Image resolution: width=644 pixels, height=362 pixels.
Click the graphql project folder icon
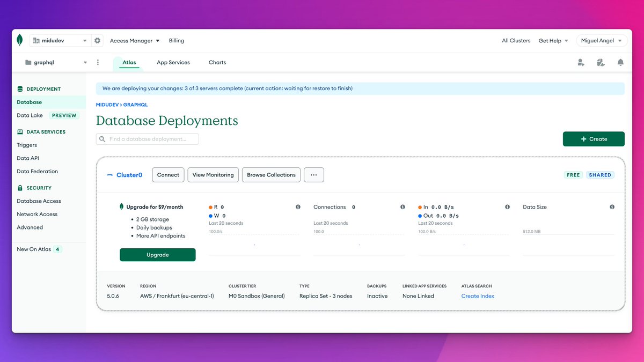point(28,62)
